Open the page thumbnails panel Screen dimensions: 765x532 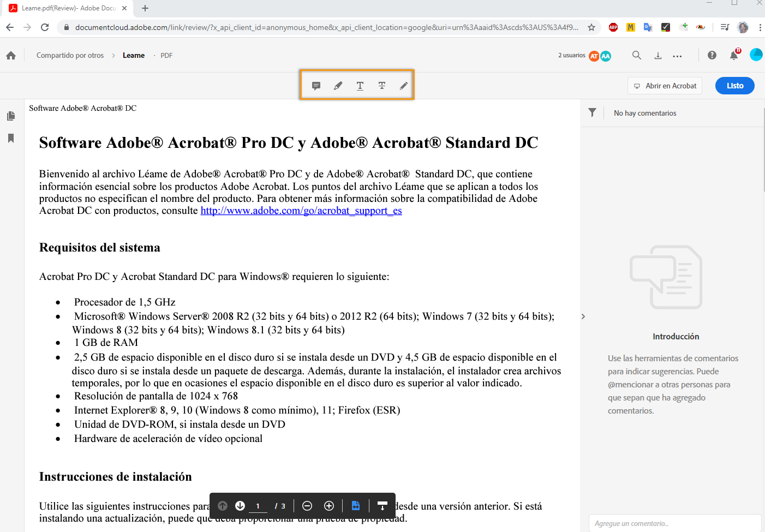[x=12, y=115]
